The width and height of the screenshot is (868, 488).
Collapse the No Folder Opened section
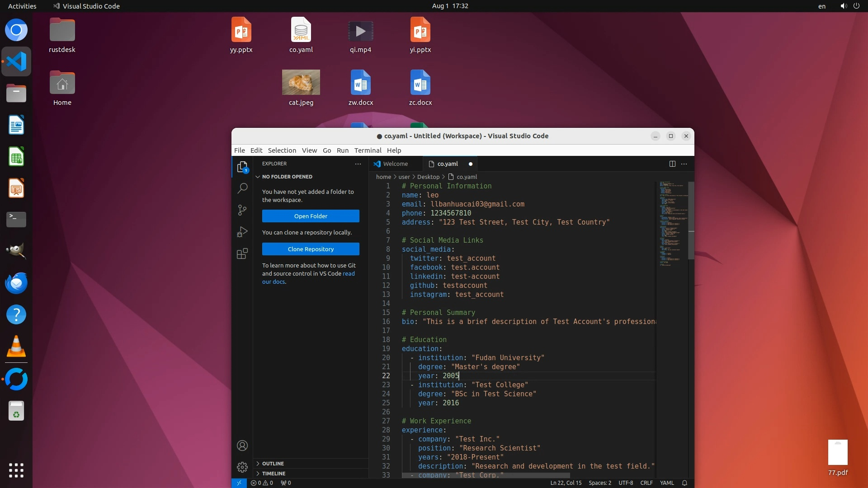pos(287,177)
